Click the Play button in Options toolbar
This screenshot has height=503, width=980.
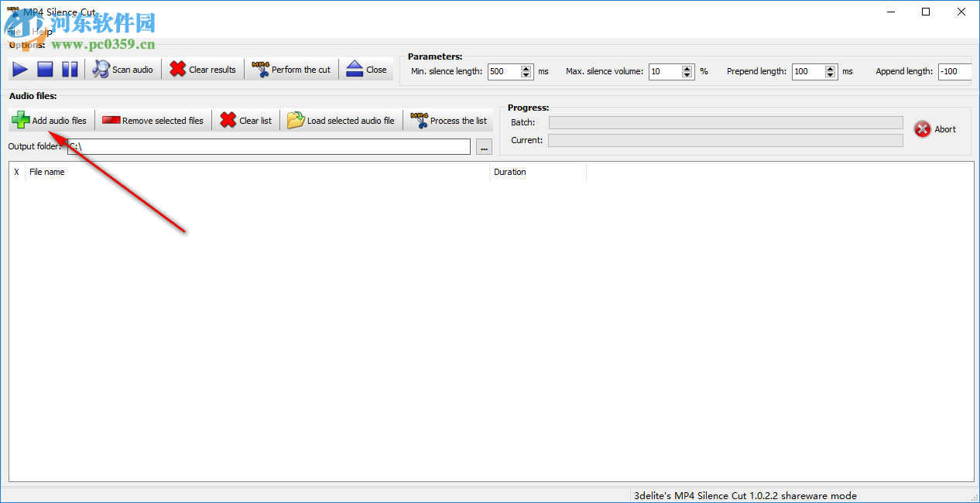[20, 70]
